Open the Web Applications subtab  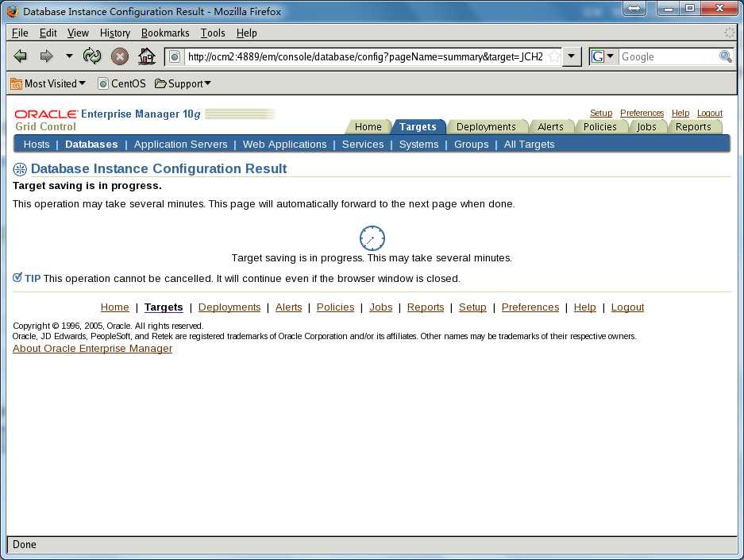click(285, 145)
